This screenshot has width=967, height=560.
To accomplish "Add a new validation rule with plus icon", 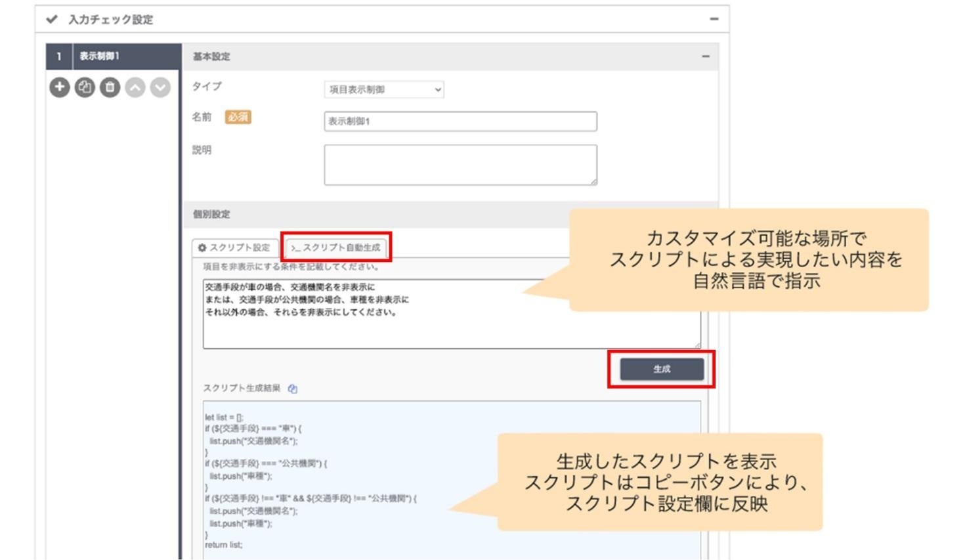I will [x=58, y=88].
